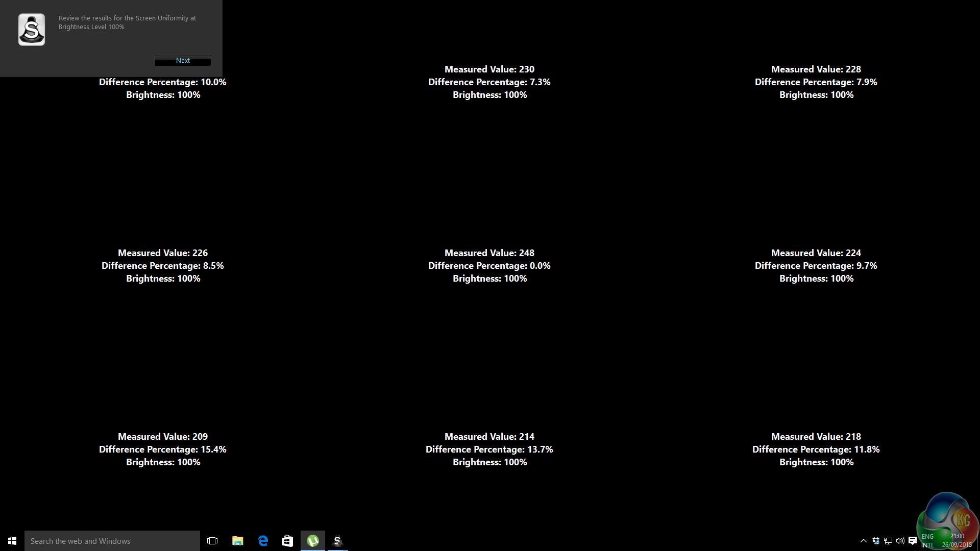Image resolution: width=980 pixels, height=551 pixels.
Task: Click the Spyder app icon on the taskbar
Action: pyautogui.click(x=337, y=541)
